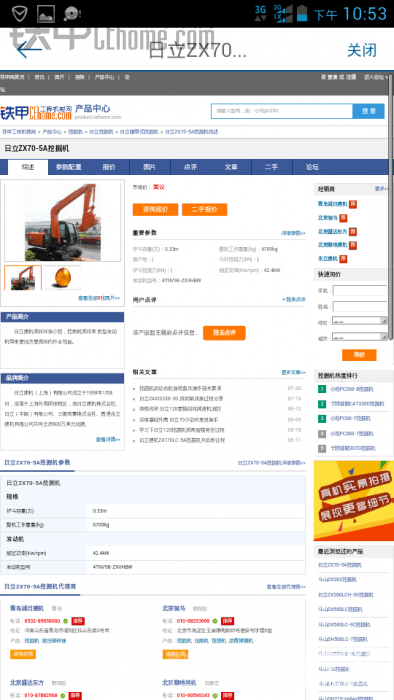Click the red 推荐 badge beside 010-88253666
Screen dimensions: 394x700
228,621
